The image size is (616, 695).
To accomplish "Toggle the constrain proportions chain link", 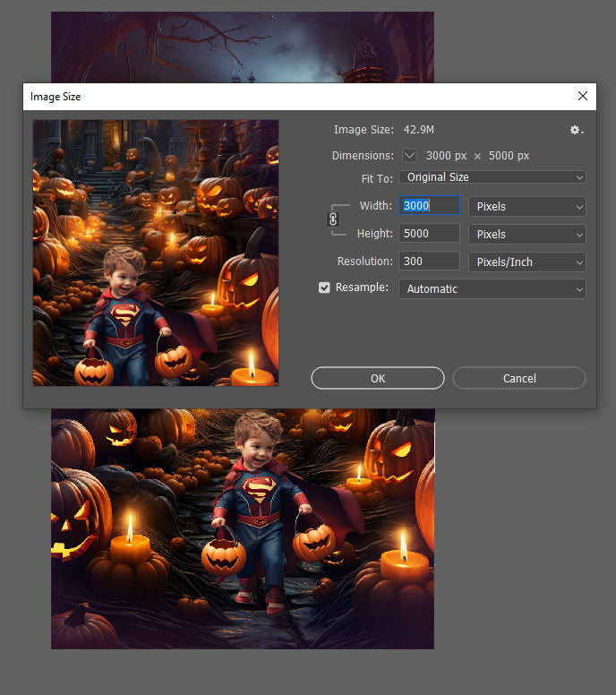I will pyautogui.click(x=333, y=219).
